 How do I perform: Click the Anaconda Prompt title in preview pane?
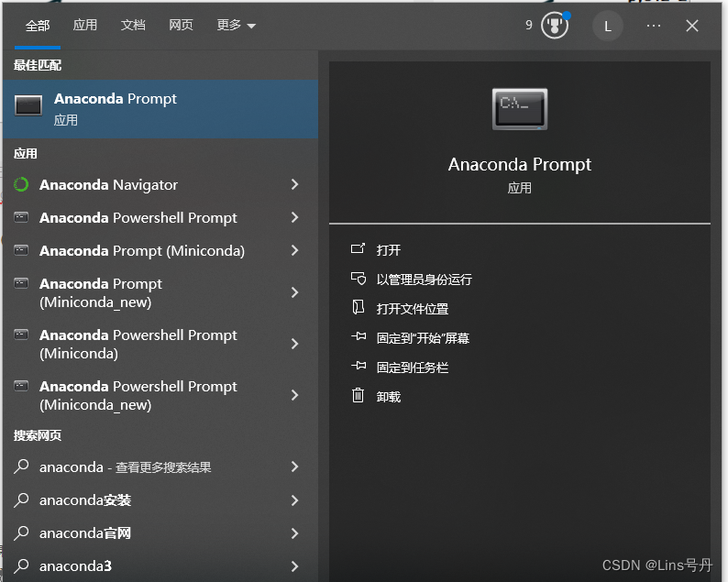(x=520, y=165)
